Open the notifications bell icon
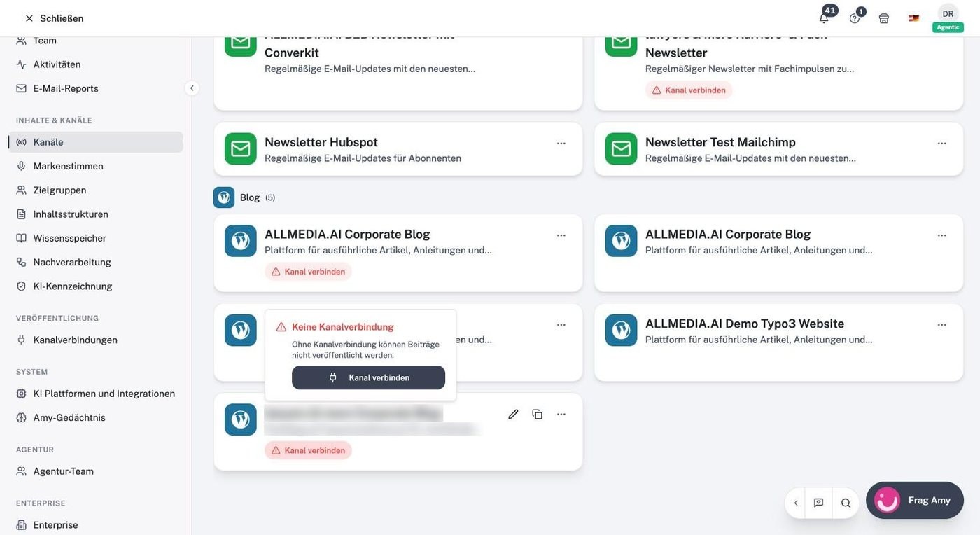Screen dimensions: 980x535 [x=824, y=18]
